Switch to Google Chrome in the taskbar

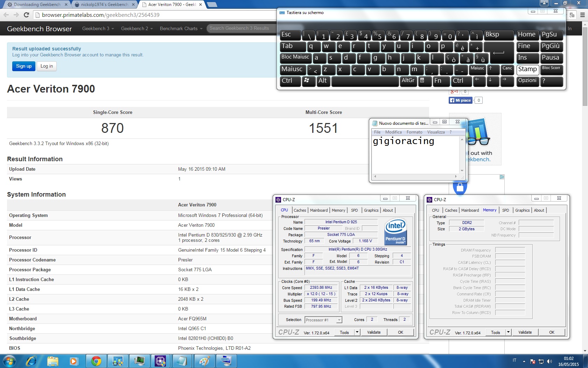(x=96, y=361)
